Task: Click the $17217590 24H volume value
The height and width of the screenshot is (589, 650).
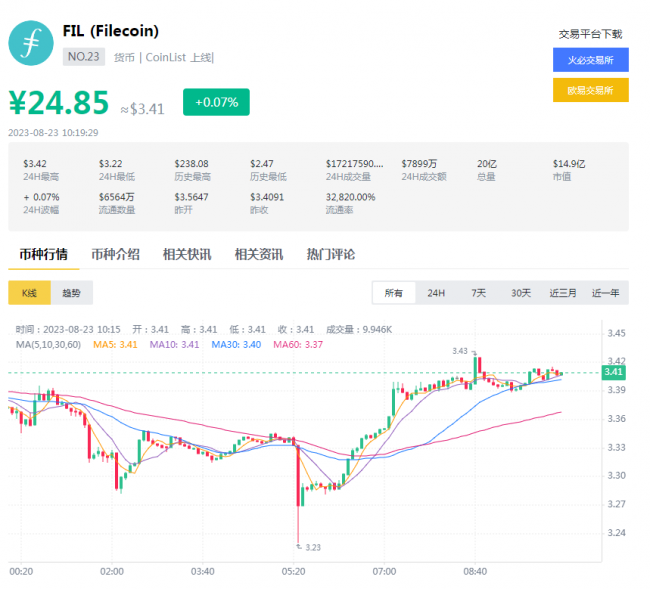Action: (x=354, y=164)
